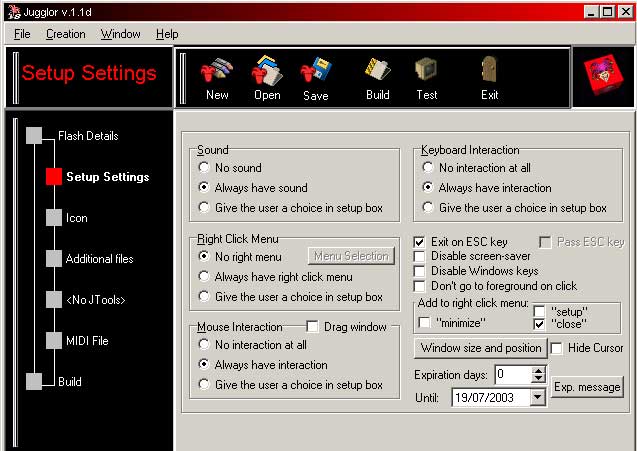This screenshot has width=637, height=451.
Task: Select No right menu option
Action: [x=204, y=256]
